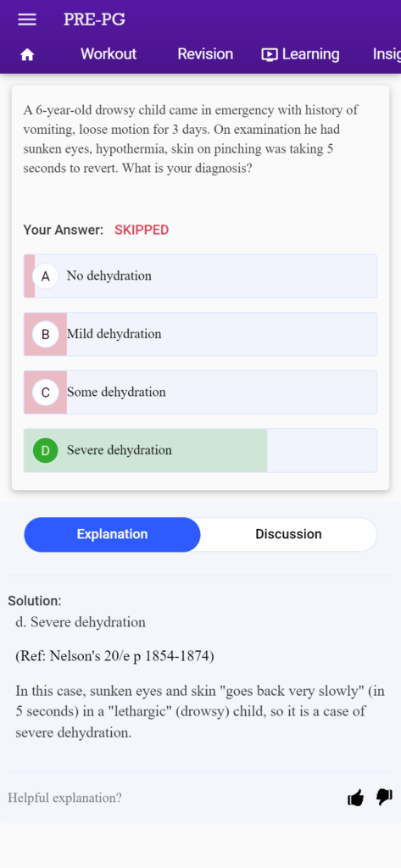
Task: Open the Workout tab
Action: click(x=109, y=54)
